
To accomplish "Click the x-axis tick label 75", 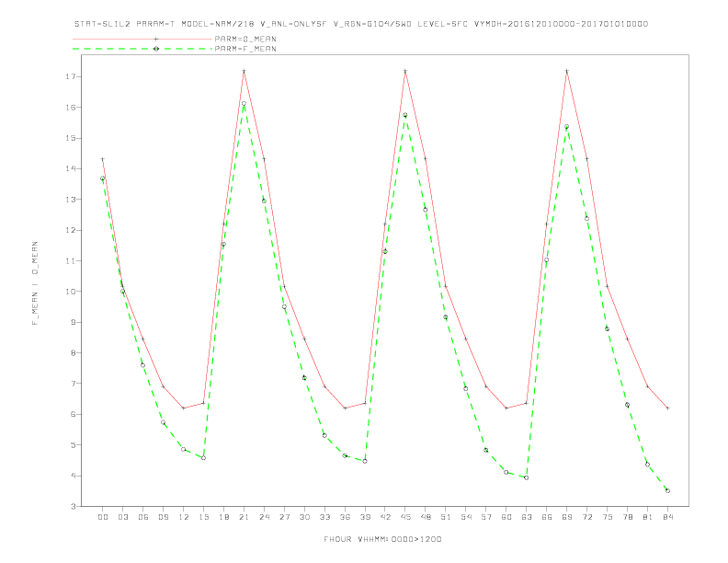I will point(608,517).
